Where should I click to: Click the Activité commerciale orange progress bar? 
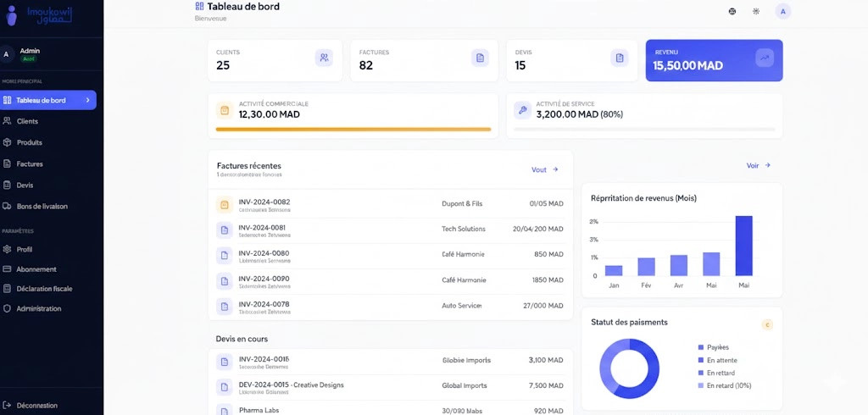point(353,130)
